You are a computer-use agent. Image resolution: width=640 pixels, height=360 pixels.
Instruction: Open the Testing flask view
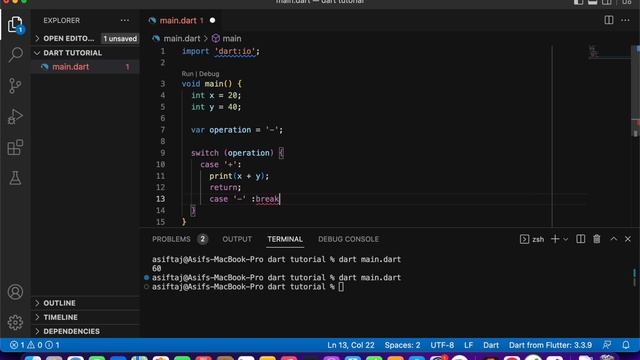coord(15,178)
